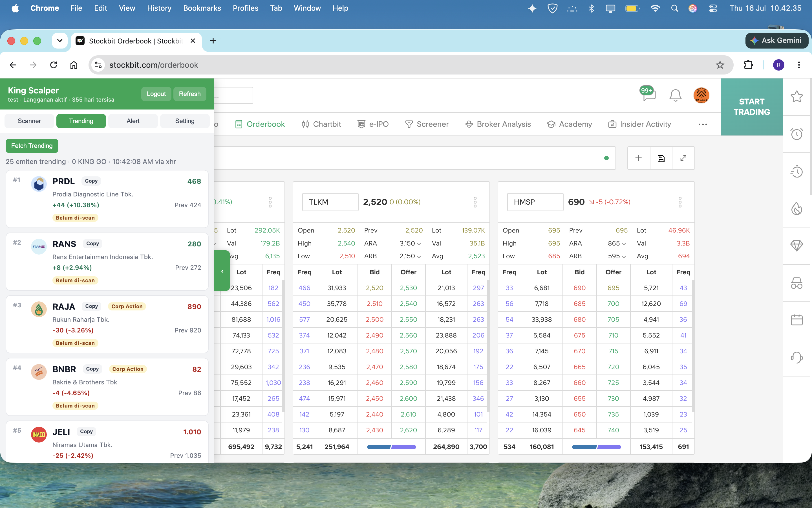Open Chrome extensions puzzle icon
The width and height of the screenshot is (812, 508).
[749, 65]
